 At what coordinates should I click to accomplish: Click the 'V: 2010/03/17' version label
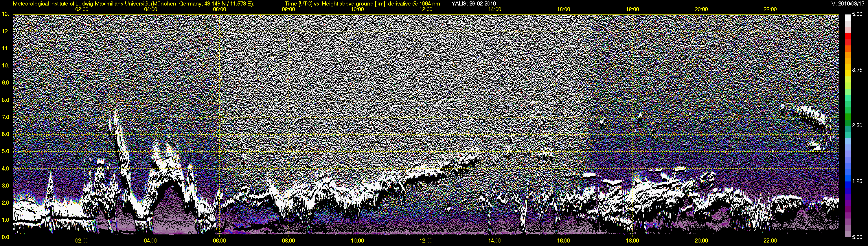(x=848, y=4)
